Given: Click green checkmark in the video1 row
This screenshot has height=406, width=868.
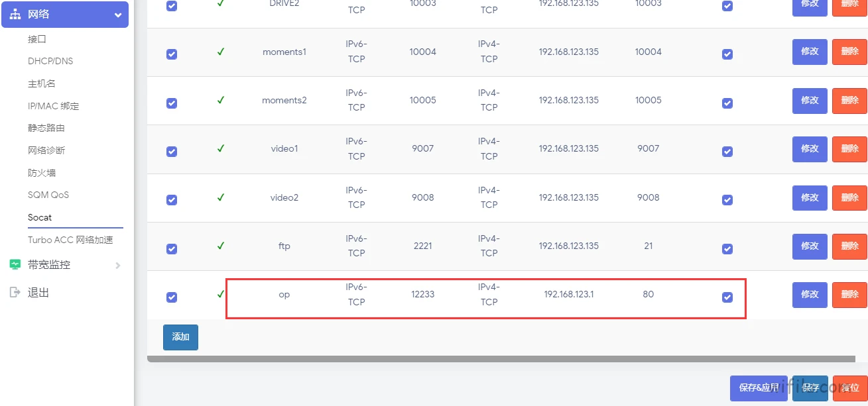Looking at the screenshot, I should pyautogui.click(x=221, y=148).
